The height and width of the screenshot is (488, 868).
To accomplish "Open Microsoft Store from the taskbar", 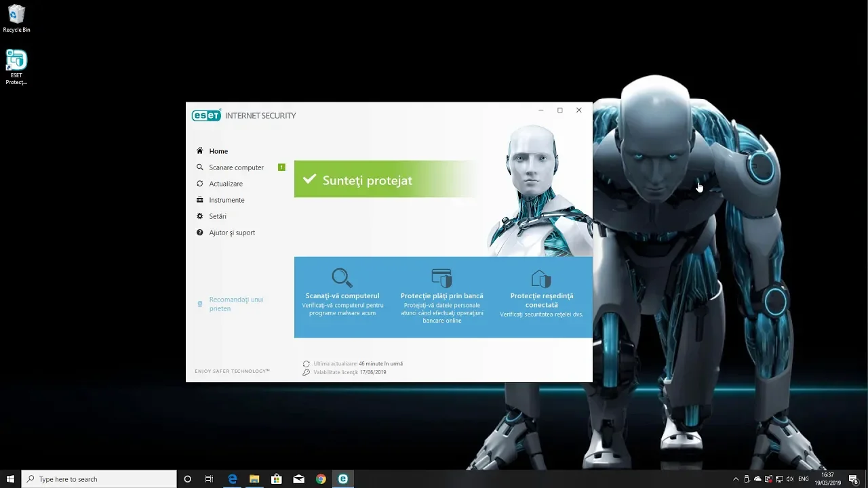I will coord(277,479).
